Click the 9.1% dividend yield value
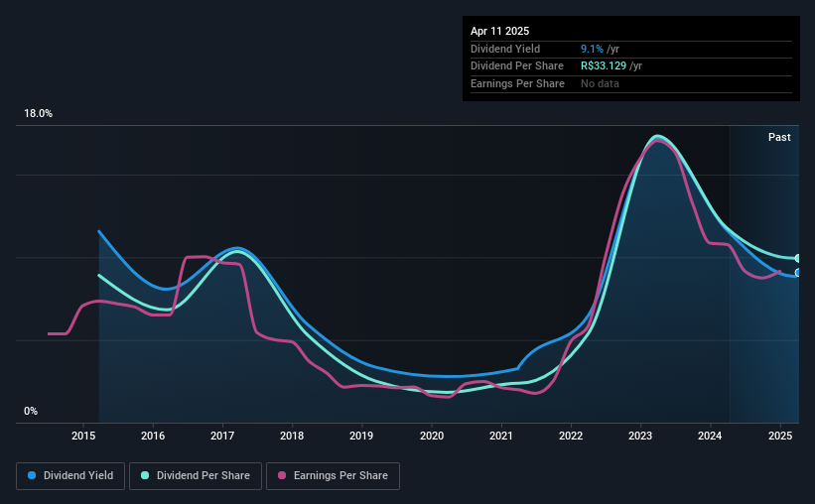Screen dimensions: 815x504 click(592, 49)
